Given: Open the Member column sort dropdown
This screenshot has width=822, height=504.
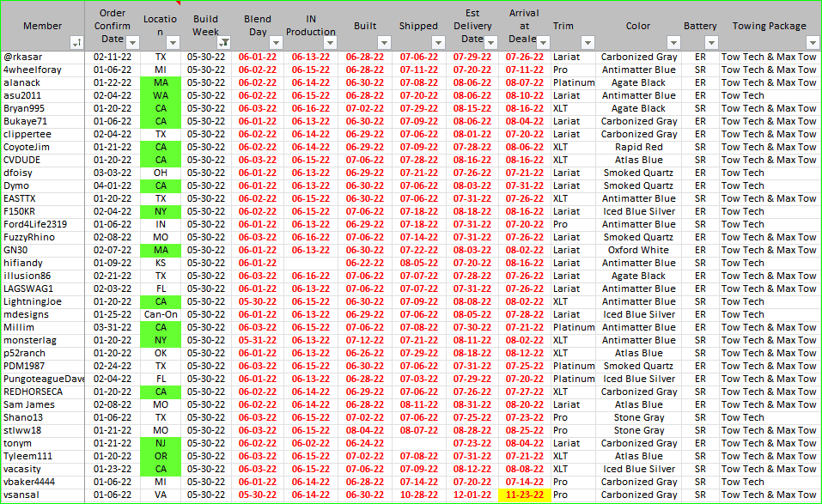Looking at the screenshot, I should (77, 42).
